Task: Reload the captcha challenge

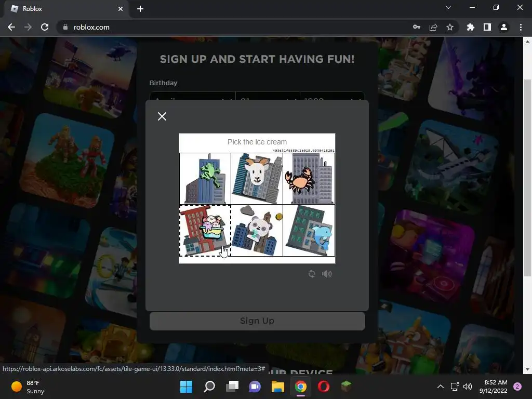Action: (x=312, y=274)
